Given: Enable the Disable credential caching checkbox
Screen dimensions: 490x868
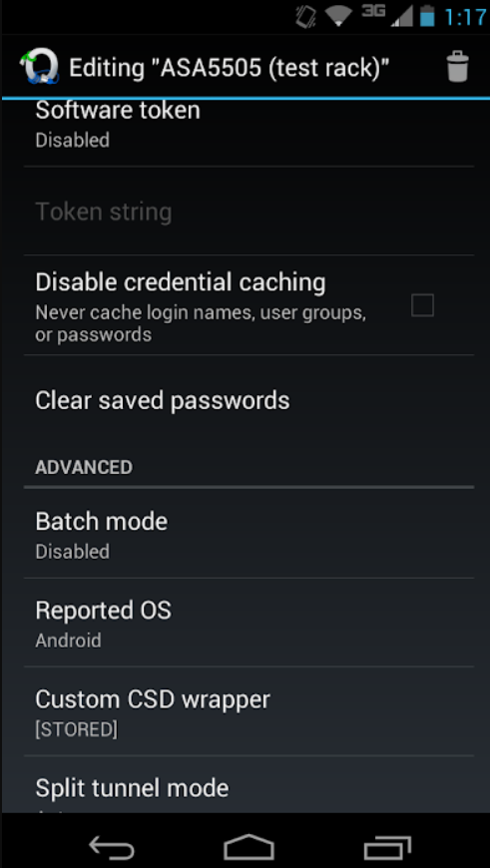Looking at the screenshot, I should tap(422, 305).
